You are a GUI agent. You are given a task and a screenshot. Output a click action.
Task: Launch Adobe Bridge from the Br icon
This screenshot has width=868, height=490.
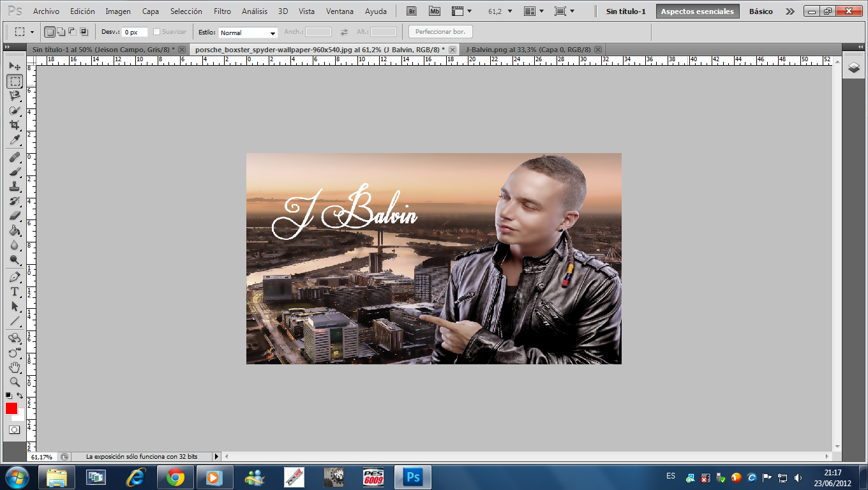(x=412, y=11)
